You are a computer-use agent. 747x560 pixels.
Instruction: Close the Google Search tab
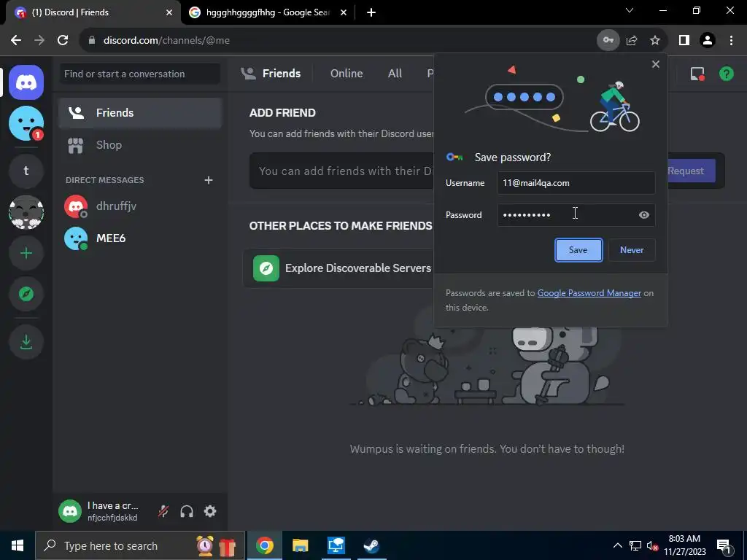tap(344, 12)
